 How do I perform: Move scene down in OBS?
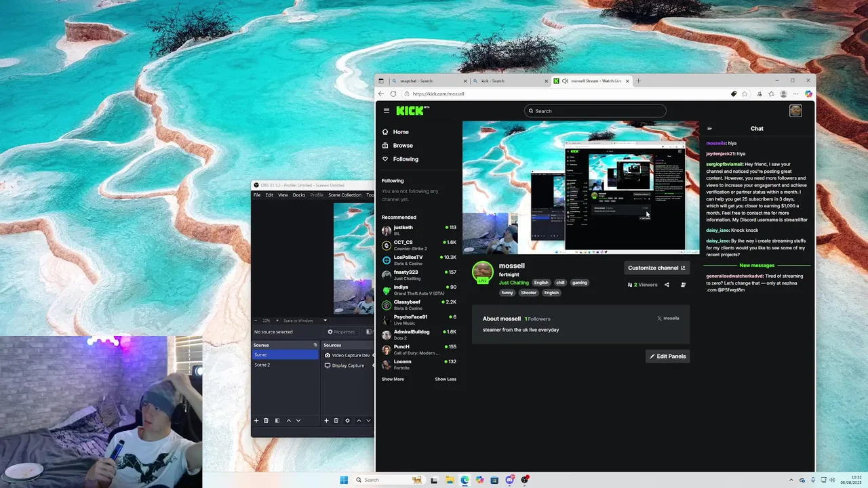point(298,420)
